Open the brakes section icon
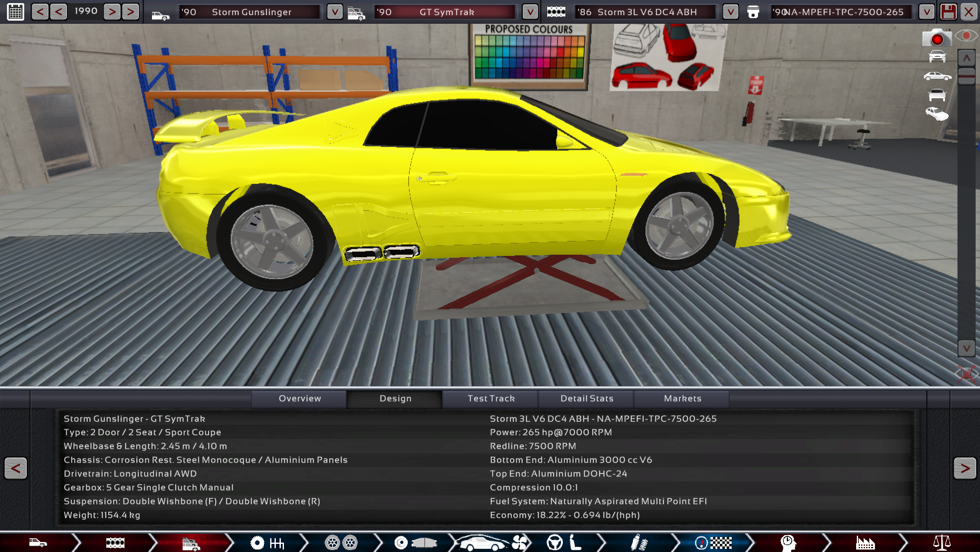 pyautogui.click(x=413, y=543)
